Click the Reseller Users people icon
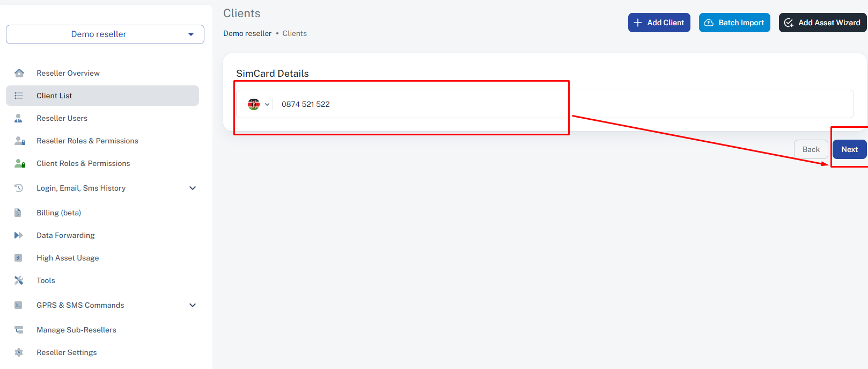Screen dimensions: 868x369 pyautogui.click(x=18, y=118)
